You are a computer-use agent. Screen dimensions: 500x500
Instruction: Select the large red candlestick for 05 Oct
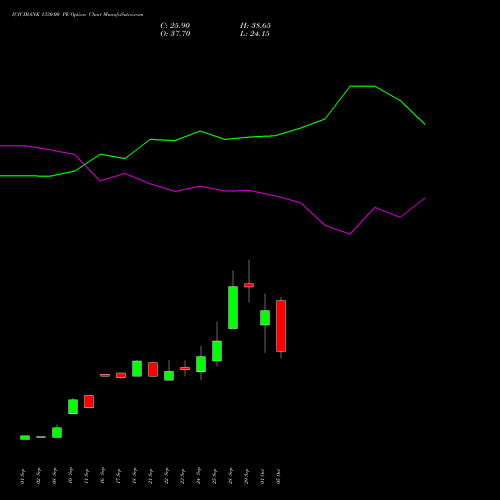[x=281, y=326]
